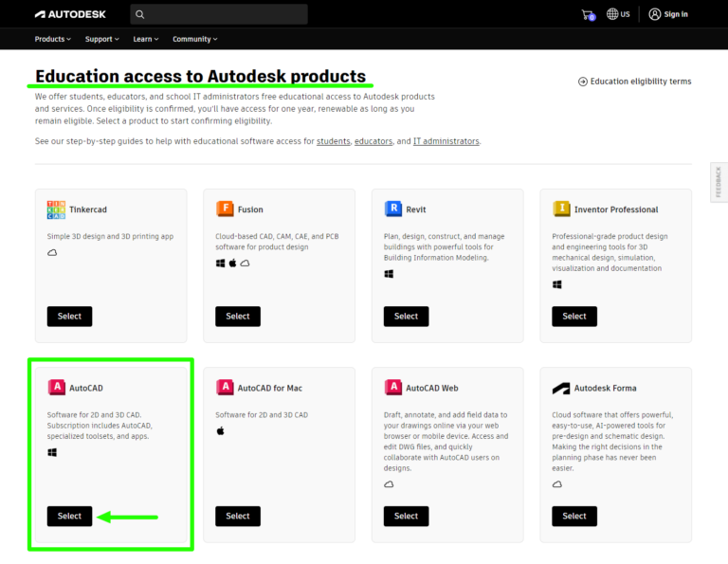Click the cloud icon in Fusion card
The width and height of the screenshot is (728, 564).
coord(246,264)
